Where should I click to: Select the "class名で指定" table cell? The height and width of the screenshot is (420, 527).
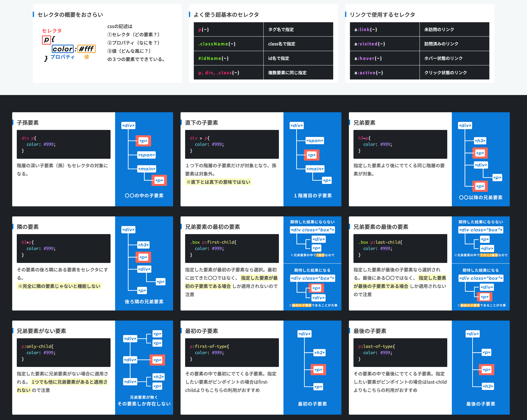298,44
